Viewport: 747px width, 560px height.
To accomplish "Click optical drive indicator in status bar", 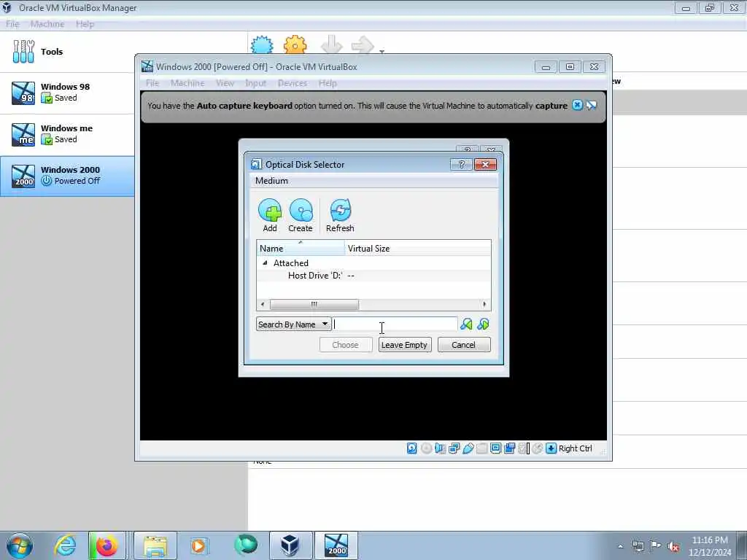I will [x=426, y=448].
